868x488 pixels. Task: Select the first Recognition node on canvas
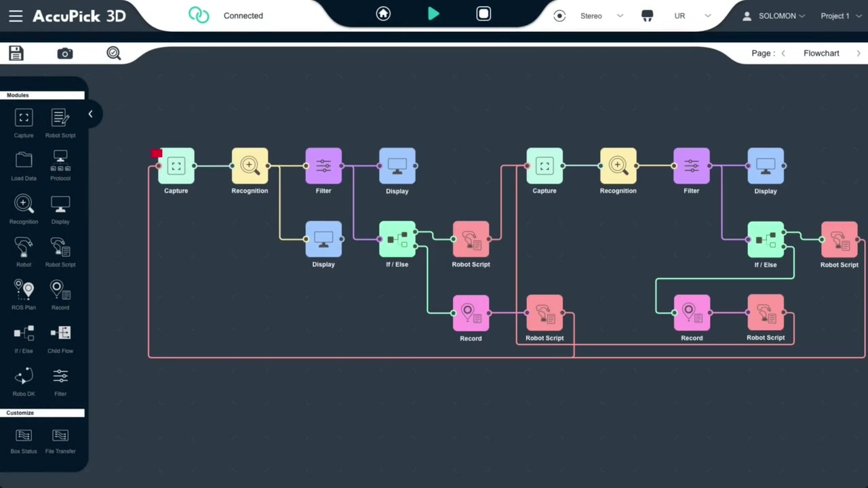pyautogui.click(x=250, y=165)
